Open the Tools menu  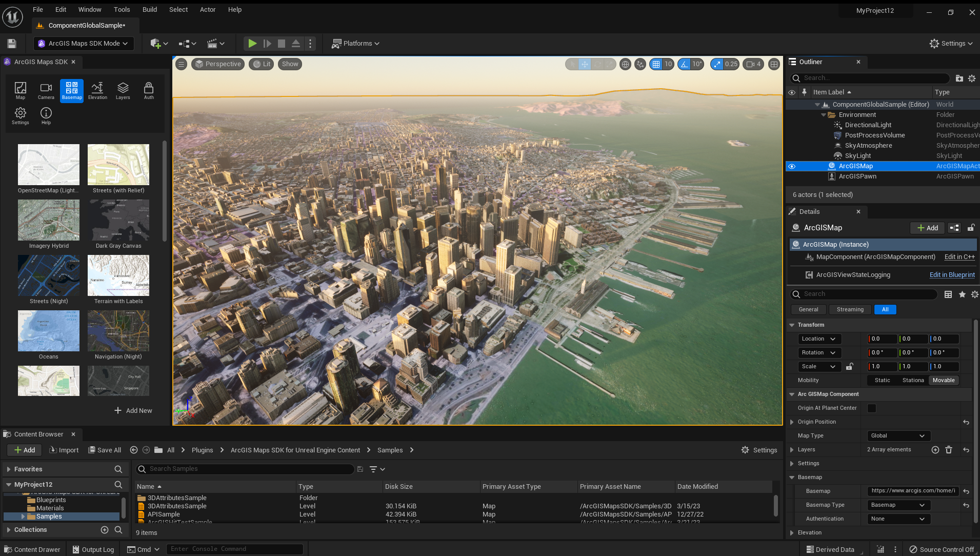(122, 10)
